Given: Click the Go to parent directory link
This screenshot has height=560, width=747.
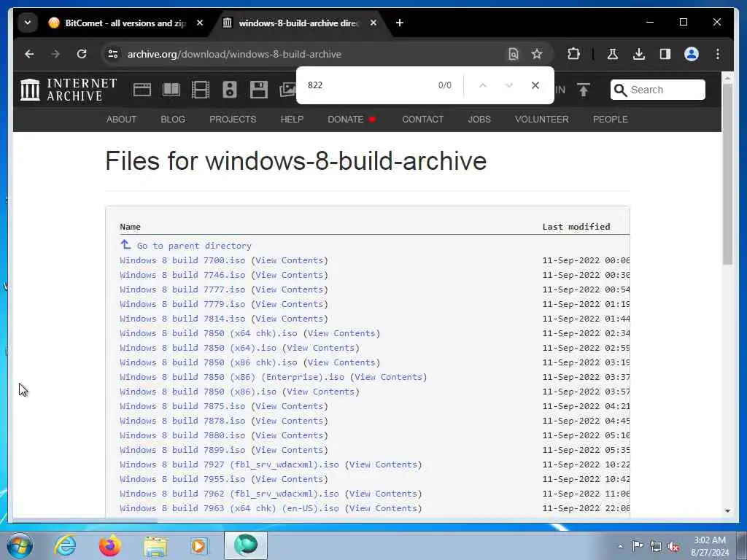Looking at the screenshot, I should (x=194, y=246).
